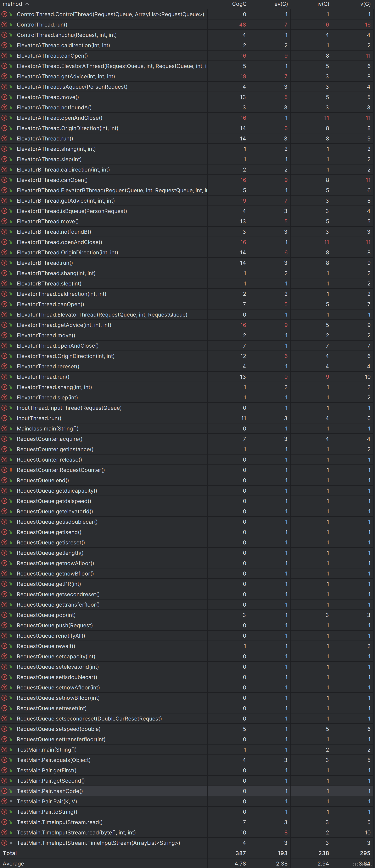Select the InputThread.InputThread(RequestQueue) row
Viewport: 375px width, 868px height.
click(187, 408)
